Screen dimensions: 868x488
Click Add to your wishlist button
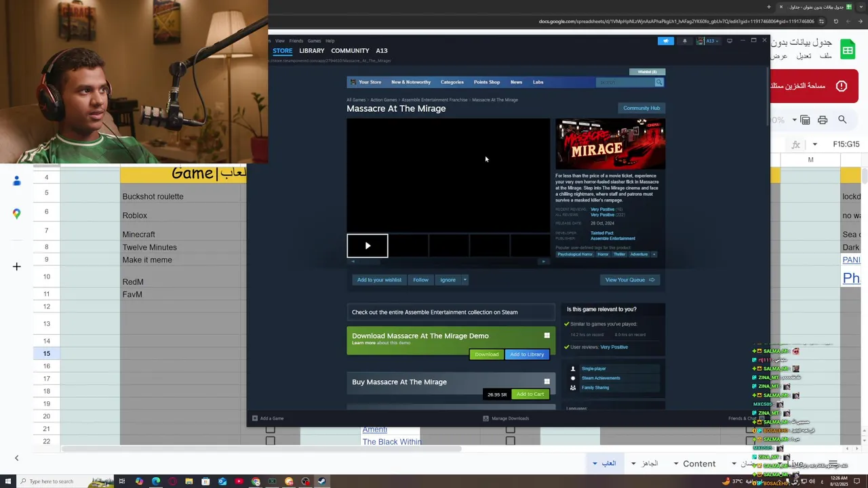379,280
